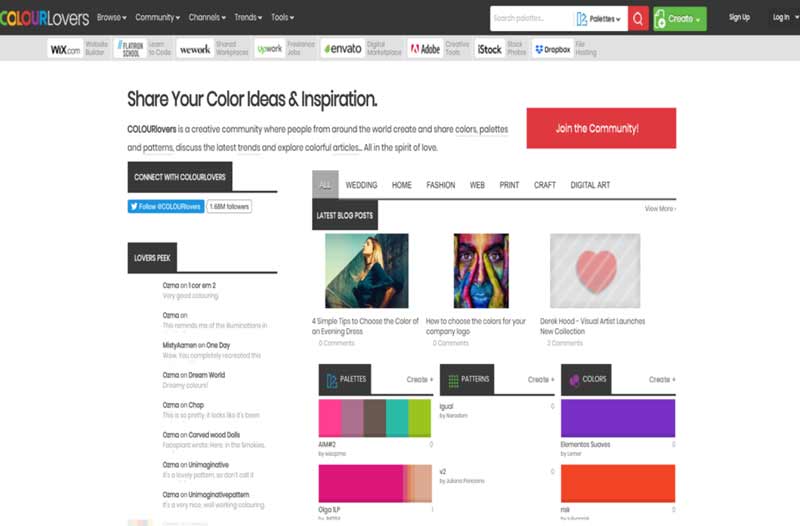The width and height of the screenshot is (800, 526).
Task: Open the Upwork sponsor logo
Action: pos(269,49)
